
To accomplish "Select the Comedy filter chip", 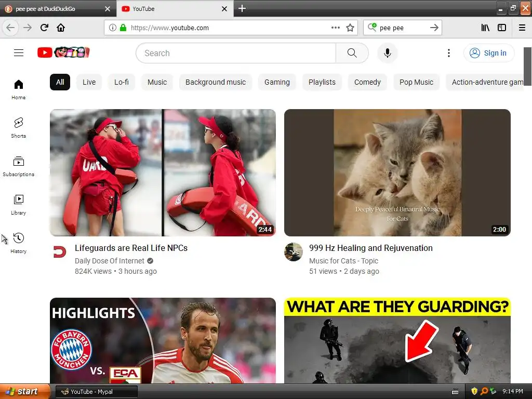I will click(x=367, y=82).
